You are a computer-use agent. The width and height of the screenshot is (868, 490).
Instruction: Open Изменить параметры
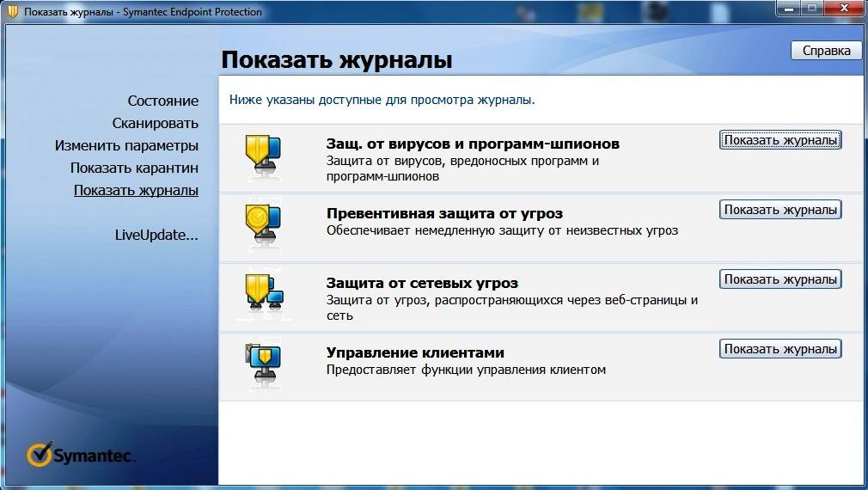[126, 145]
